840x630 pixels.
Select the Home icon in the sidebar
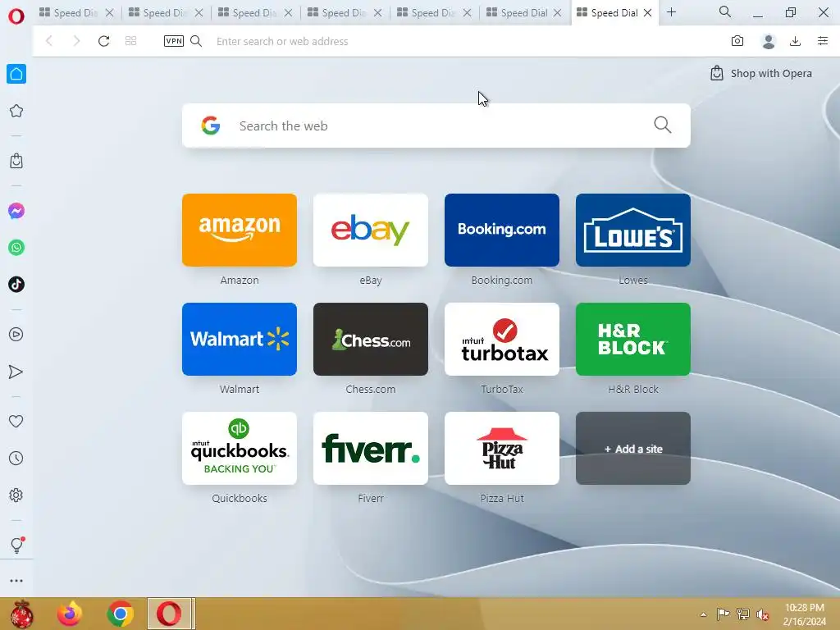click(16, 74)
